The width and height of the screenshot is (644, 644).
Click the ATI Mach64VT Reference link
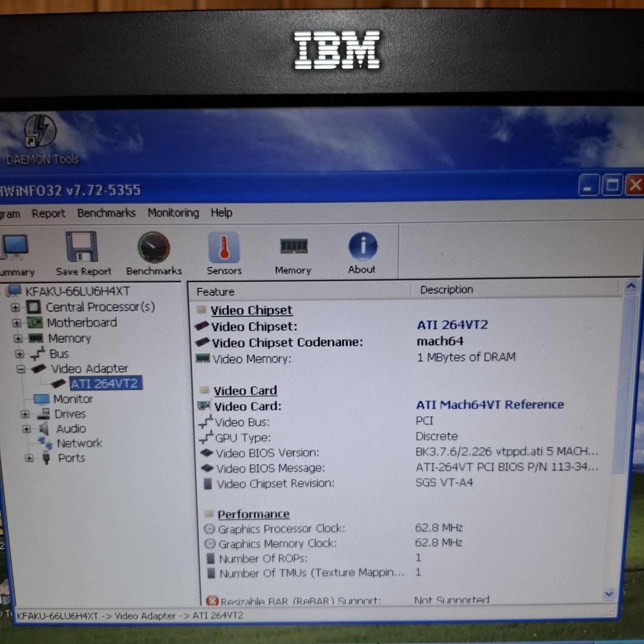[490, 405]
